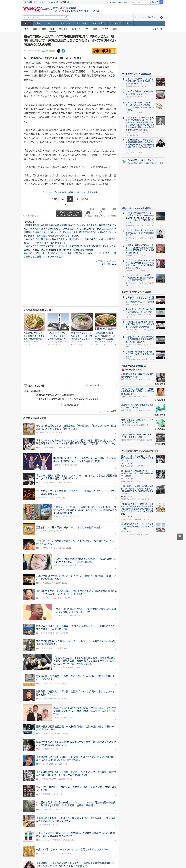The image size is (186, 868).
Task: Toggle the コメント非表示 checkbox
Action: click(x=102, y=411)
